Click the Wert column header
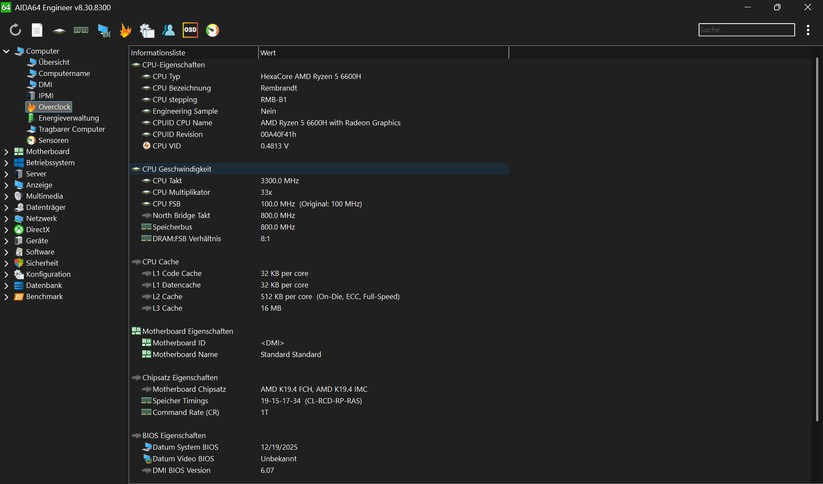This screenshot has width=823, height=484. [383, 52]
